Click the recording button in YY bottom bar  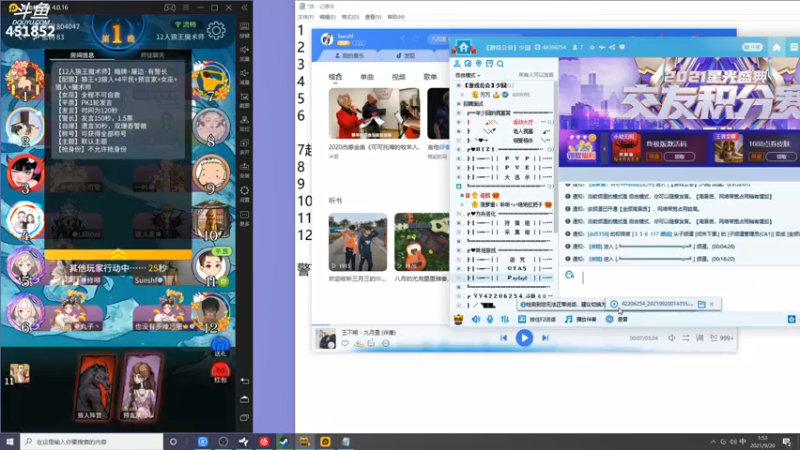tap(616, 319)
